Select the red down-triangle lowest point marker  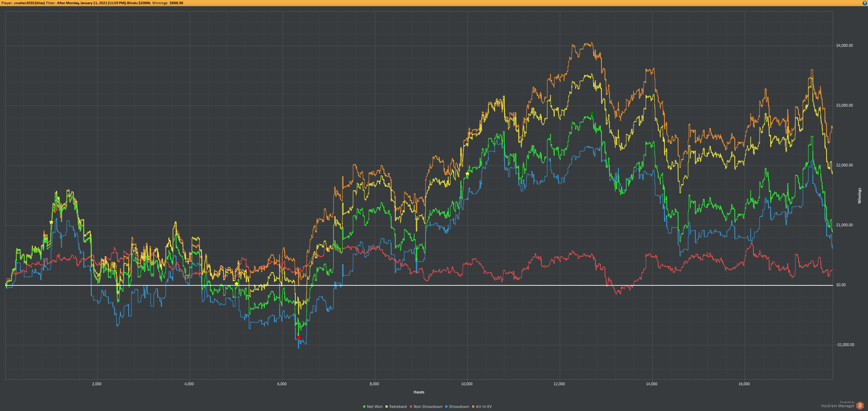click(x=299, y=338)
